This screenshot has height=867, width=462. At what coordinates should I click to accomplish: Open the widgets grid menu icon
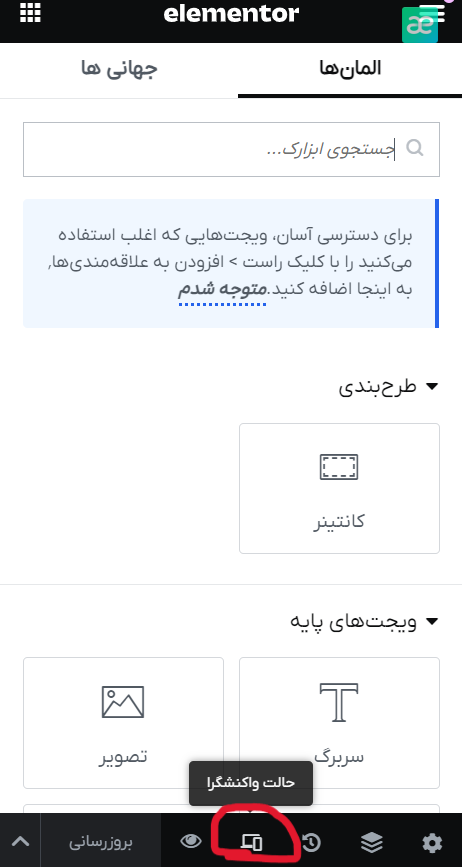(x=30, y=12)
